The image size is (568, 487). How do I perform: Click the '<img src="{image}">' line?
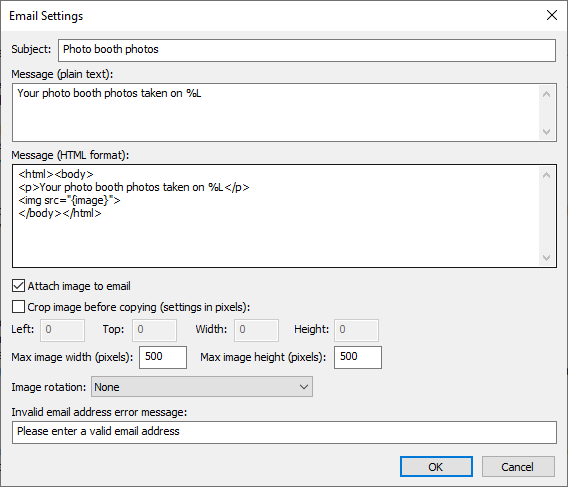[69, 200]
